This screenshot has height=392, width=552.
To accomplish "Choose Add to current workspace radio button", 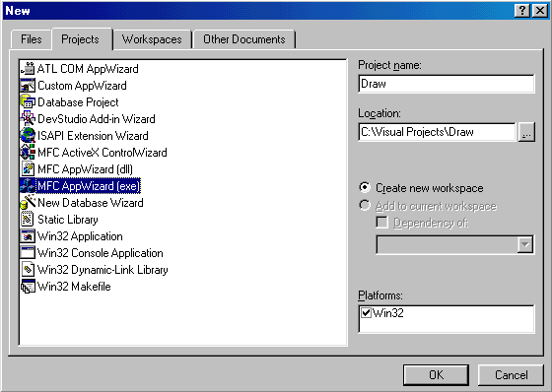I will point(365,206).
